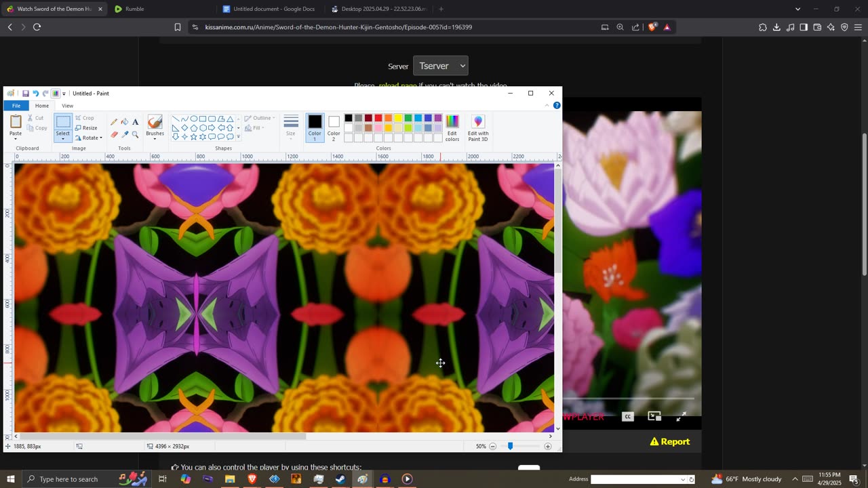Click the reload page link
The height and width of the screenshot is (488, 868).
pos(397,86)
